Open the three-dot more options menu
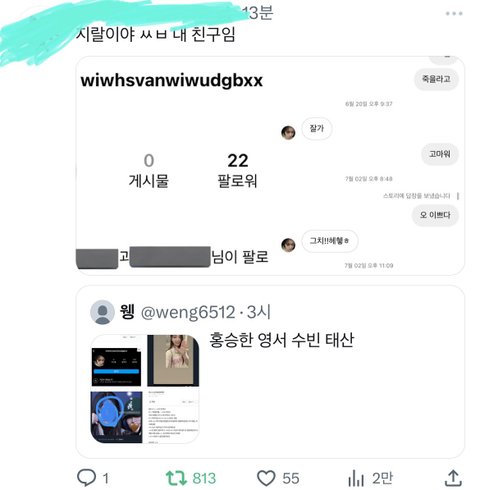The image size is (480, 490). (454, 14)
